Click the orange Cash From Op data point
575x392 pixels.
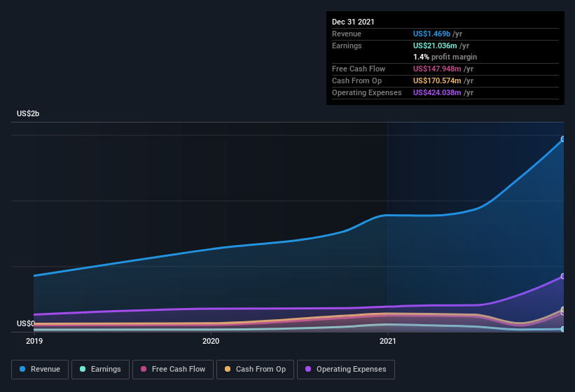click(x=563, y=309)
